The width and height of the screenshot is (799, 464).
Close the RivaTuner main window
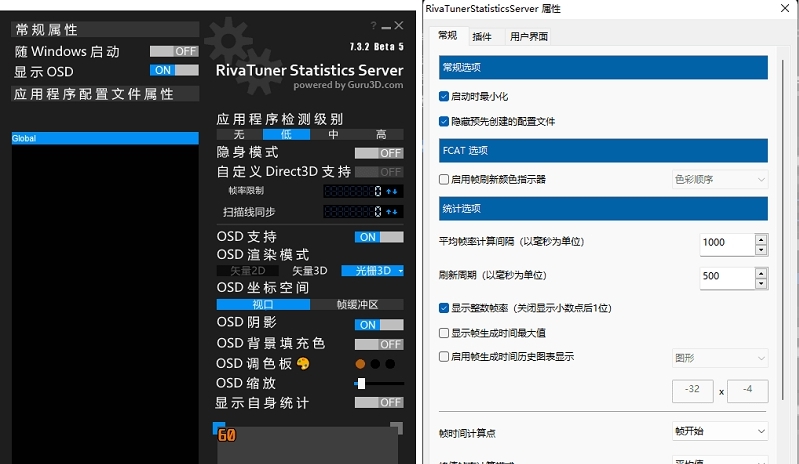(x=399, y=25)
